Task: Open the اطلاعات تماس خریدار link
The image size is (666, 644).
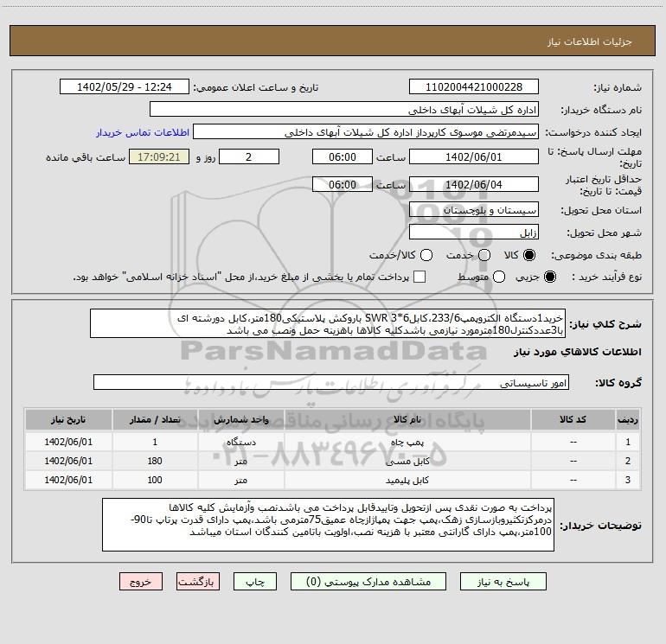Action: tap(143, 132)
